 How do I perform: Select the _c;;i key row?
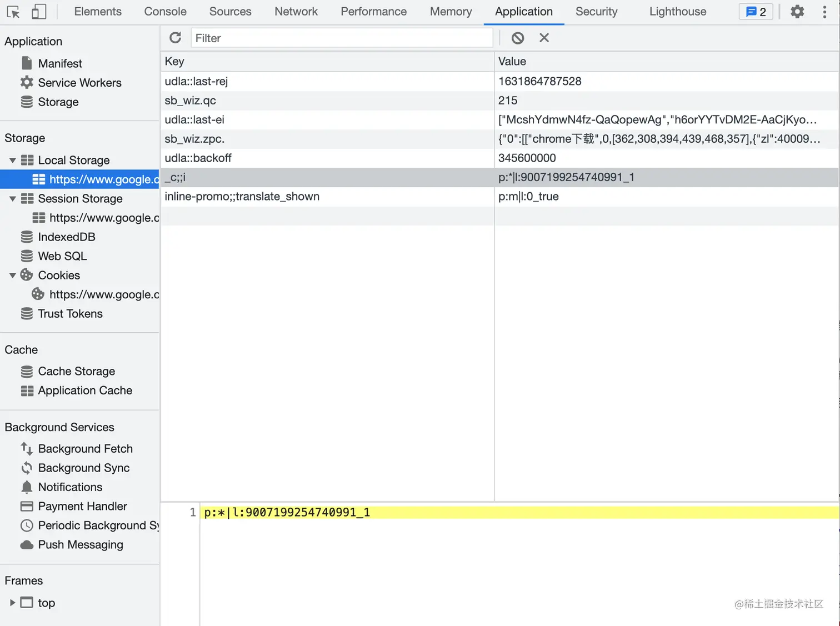pyautogui.click(x=327, y=178)
